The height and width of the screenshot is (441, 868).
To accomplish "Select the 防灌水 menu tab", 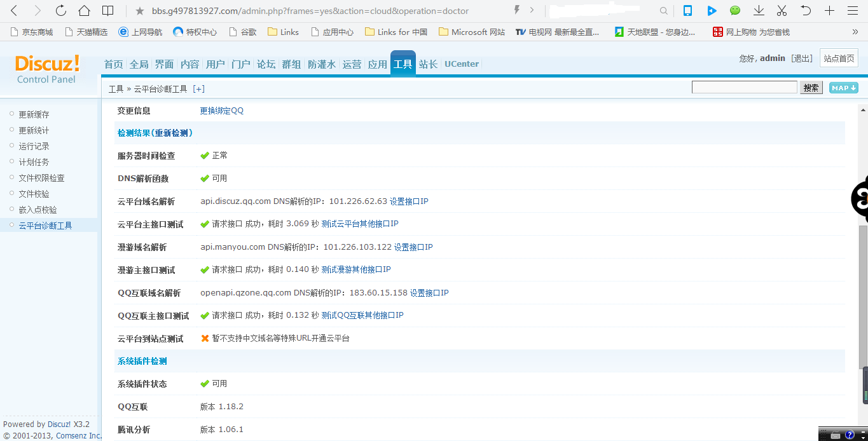I will pos(322,64).
